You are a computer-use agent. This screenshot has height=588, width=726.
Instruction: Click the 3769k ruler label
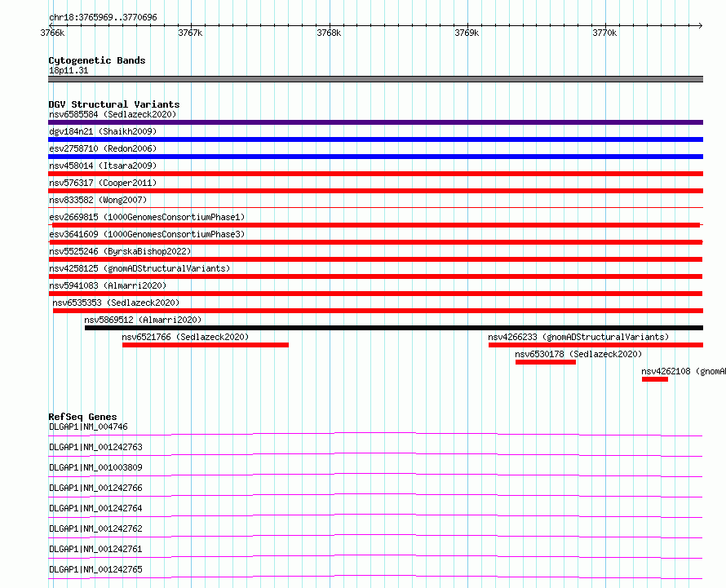pyautogui.click(x=467, y=33)
